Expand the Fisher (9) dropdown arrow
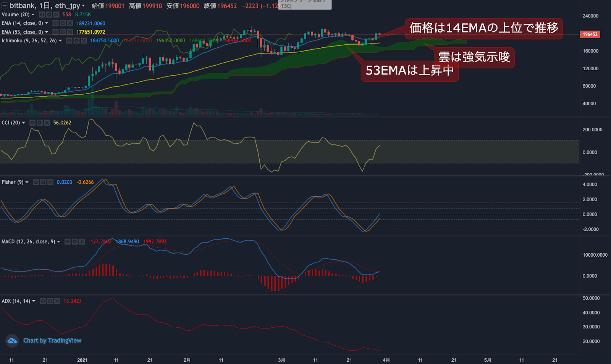The width and height of the screenshot is (611, 364). pos(27,183)
